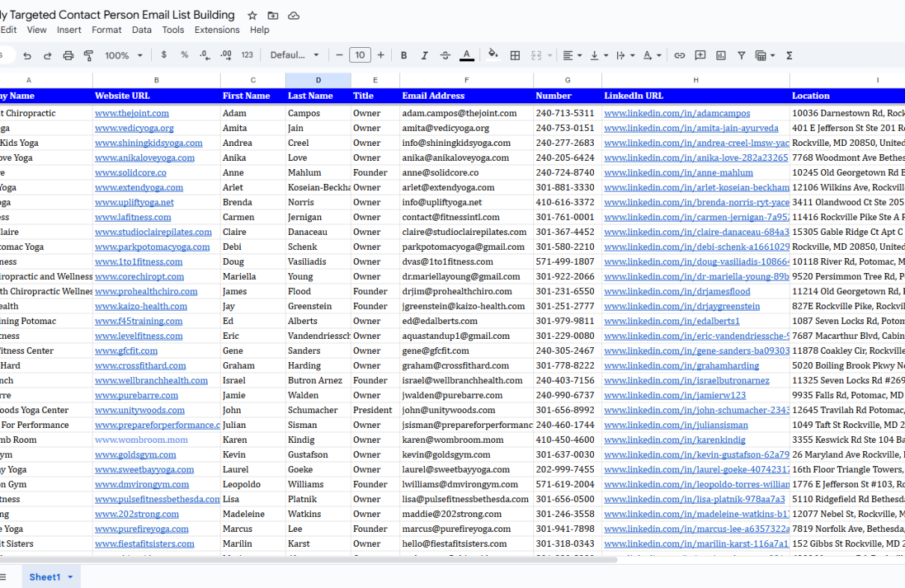The width and height of the screenshot is (905, 588).
Task: Open the fill color picker
Action: coord(493,55)
